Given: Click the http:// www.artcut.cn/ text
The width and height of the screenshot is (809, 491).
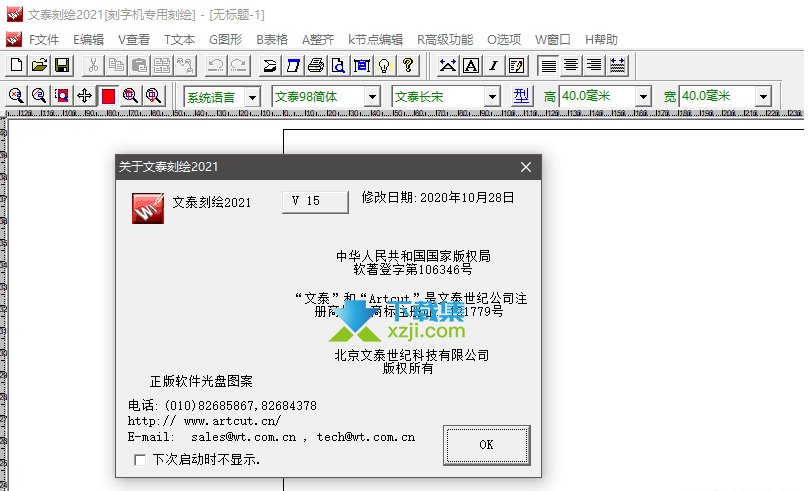Looking at the screenshot, I should [x=204, y=421].
